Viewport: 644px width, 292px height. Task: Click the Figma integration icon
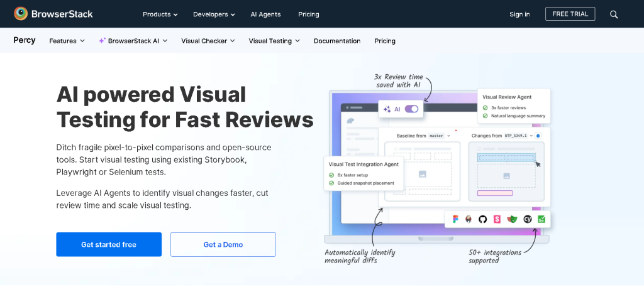455,219
